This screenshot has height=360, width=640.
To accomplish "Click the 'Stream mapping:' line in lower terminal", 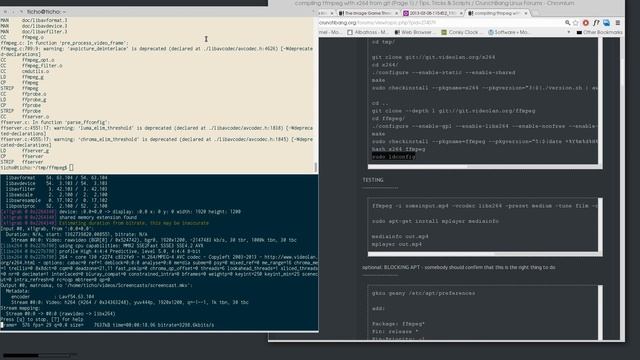I will click(x=20, y=308).
